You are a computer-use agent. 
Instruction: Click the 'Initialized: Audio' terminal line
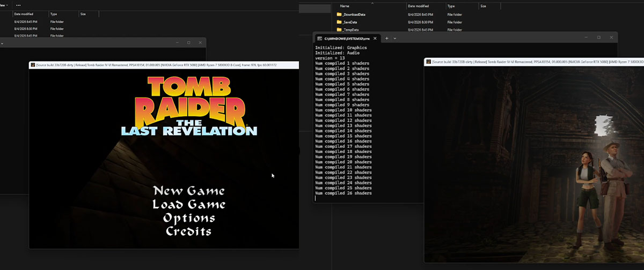coord(336,53)
